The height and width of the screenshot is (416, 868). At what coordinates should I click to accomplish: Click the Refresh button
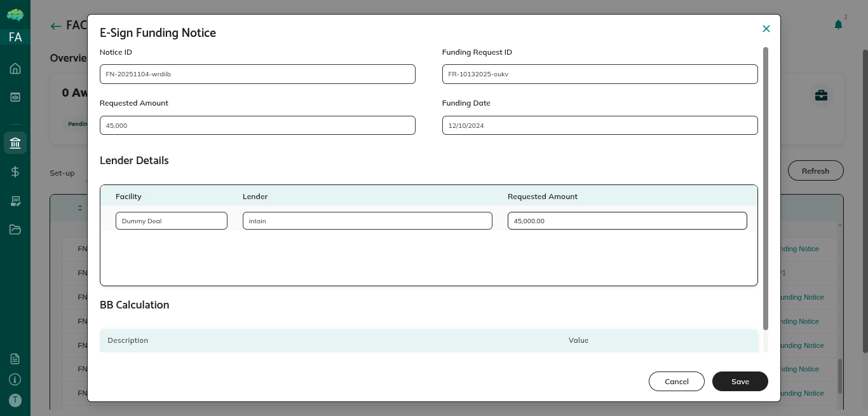(815, 171)
